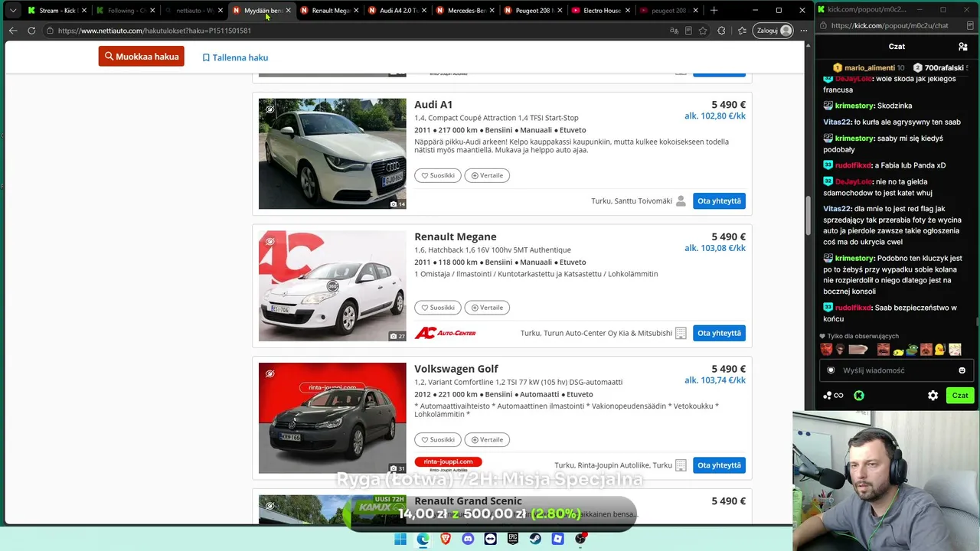Mark Volkswagen Golf as Suosikki
The width and height of the screenshot is (980, 551).
point(438,440)
